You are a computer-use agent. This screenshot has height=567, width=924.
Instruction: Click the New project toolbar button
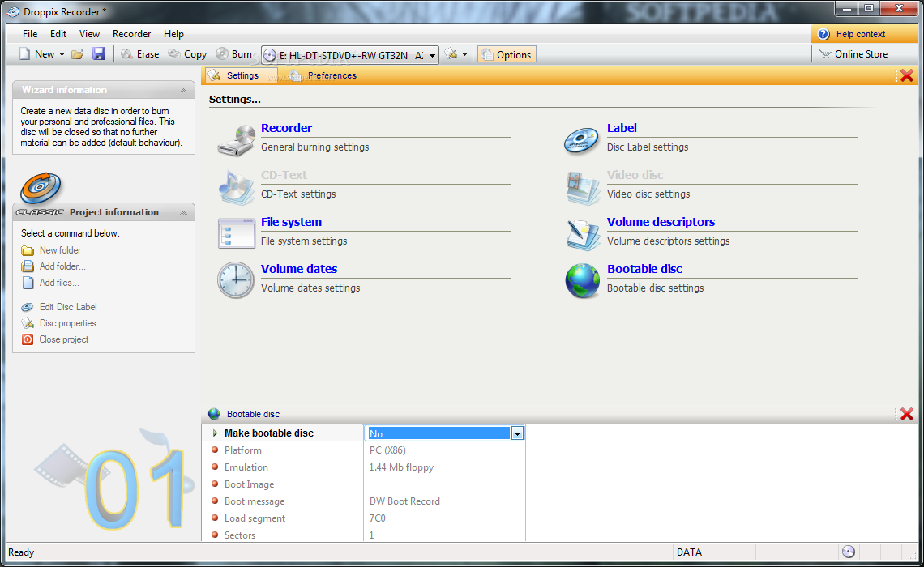click(36, 54)
